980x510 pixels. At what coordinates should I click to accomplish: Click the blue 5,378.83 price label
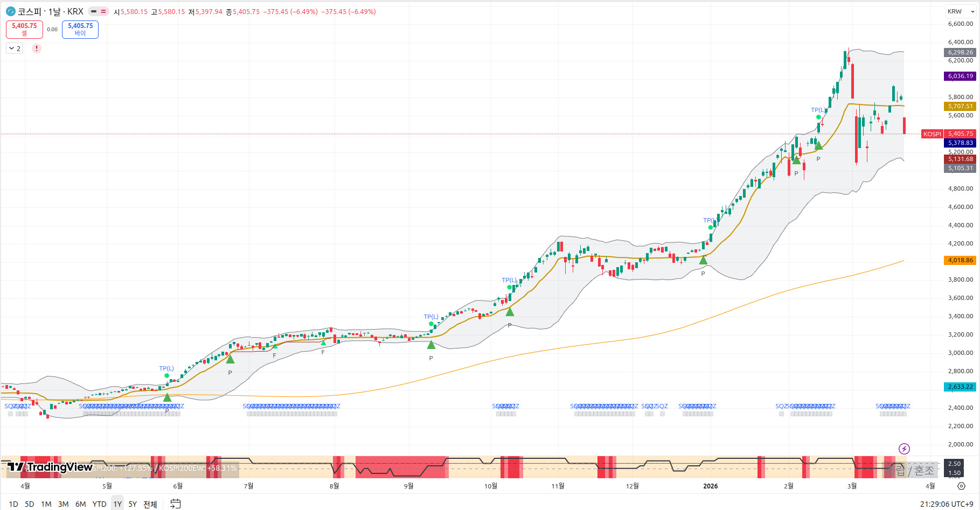[x=961, y=143]
